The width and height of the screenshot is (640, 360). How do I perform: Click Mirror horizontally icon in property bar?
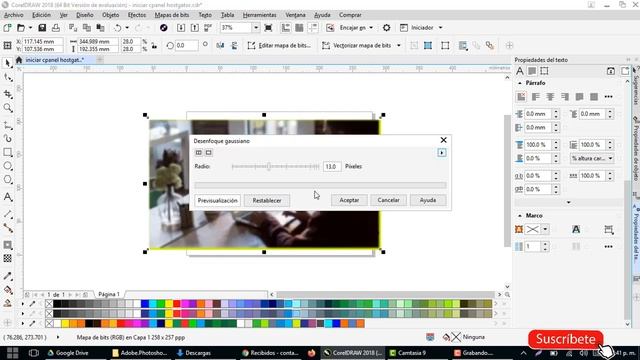220,45
